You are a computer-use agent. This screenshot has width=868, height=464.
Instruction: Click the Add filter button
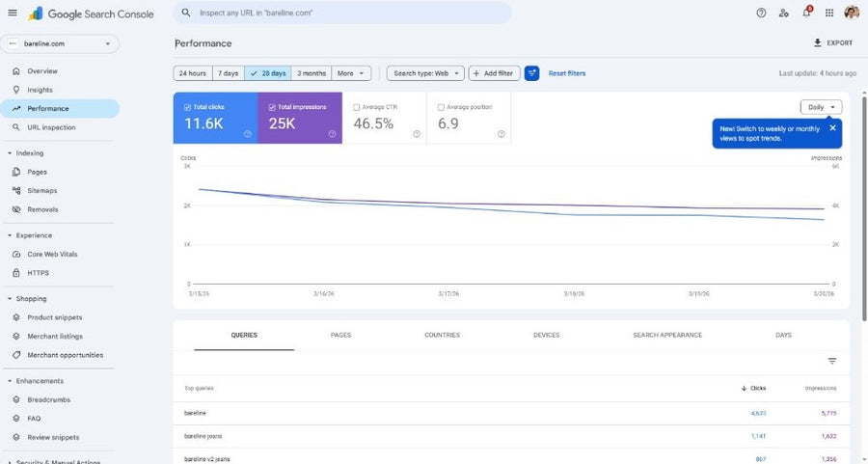coord(495,73)
